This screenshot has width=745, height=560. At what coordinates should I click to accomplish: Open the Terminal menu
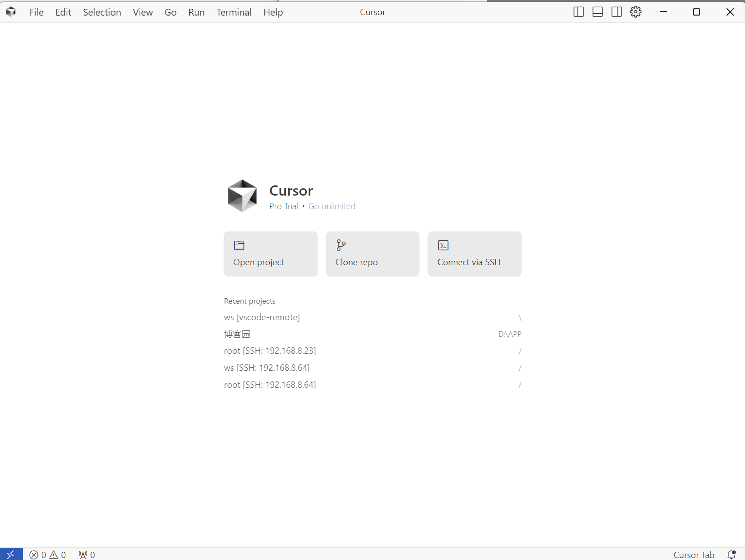pos(234,12)
